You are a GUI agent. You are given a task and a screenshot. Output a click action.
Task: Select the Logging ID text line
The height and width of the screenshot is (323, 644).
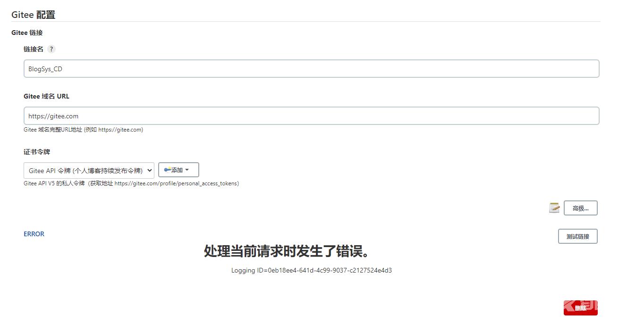pos(311,270)
